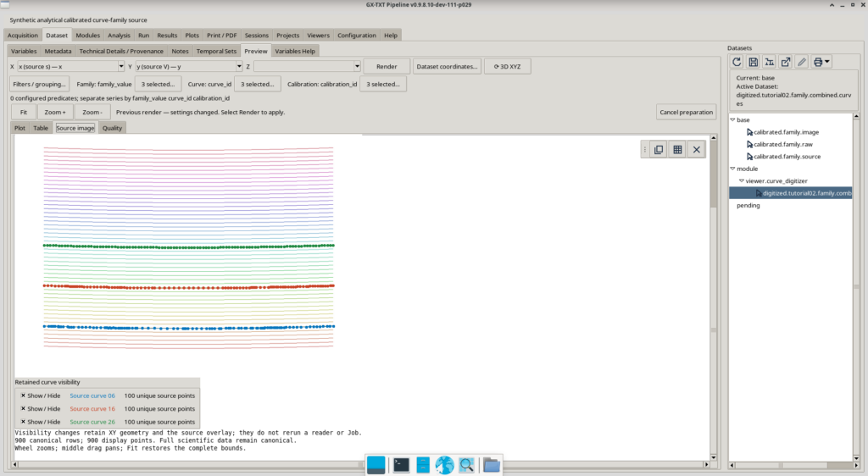Switch to the Modules tab

point(88,36)
